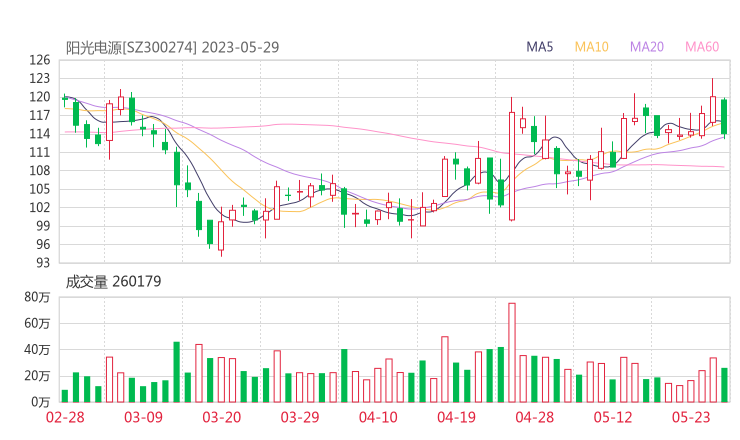Click the 80万 volume axis label

coord(37,297)
